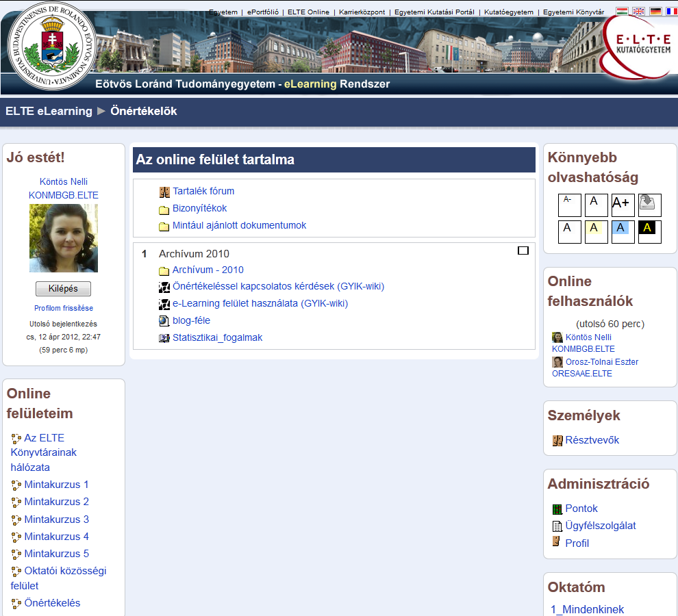Click the Ügyfélszolgálat document icon

pyautogui.click(x=557, y=526)
